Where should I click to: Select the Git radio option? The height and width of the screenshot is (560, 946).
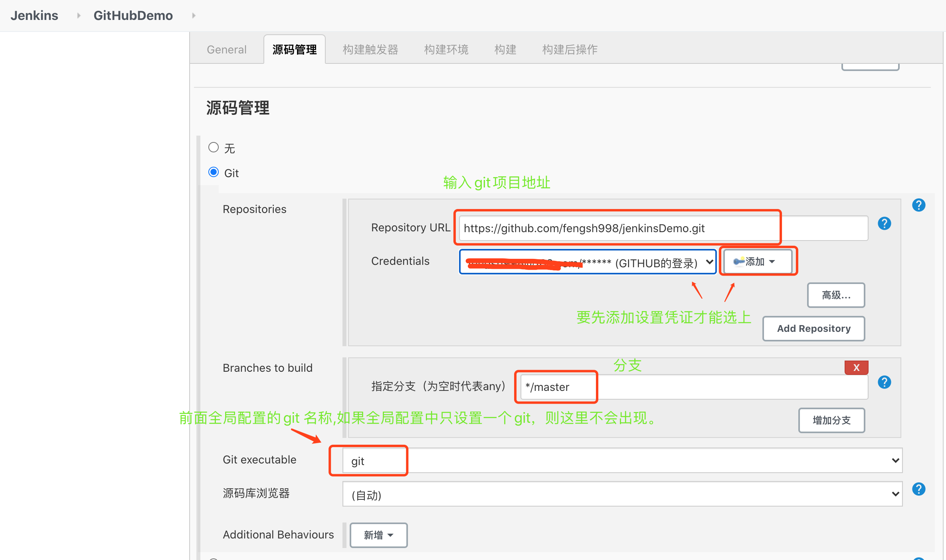214,172
